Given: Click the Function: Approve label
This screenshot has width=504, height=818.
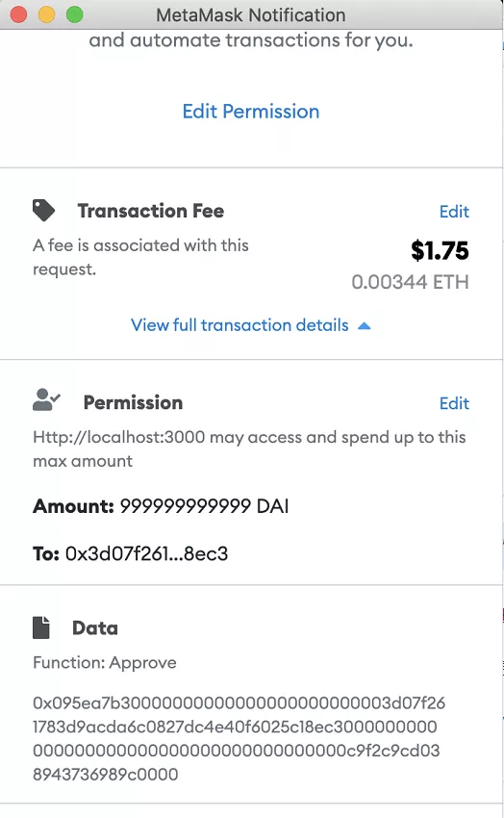Looking at the screenshot, I should (105, 662).
